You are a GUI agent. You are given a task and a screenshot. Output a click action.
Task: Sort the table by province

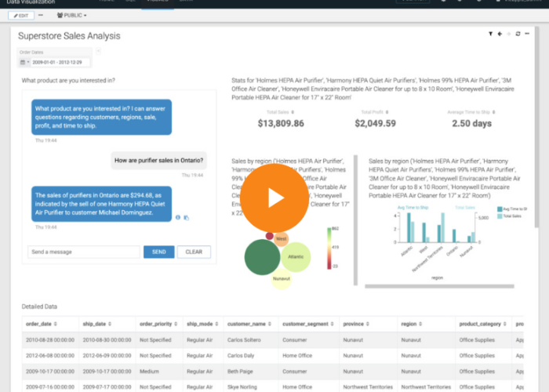(368, 324)
